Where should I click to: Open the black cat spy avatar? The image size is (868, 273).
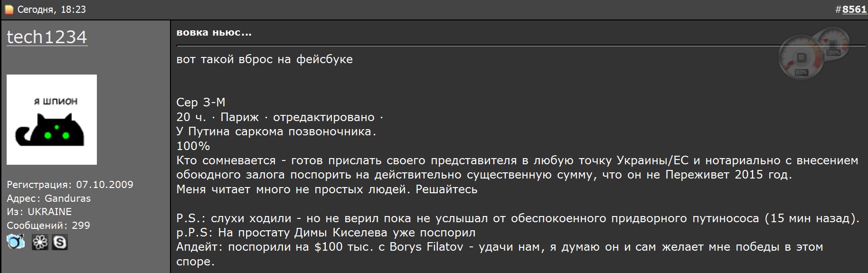52,120
